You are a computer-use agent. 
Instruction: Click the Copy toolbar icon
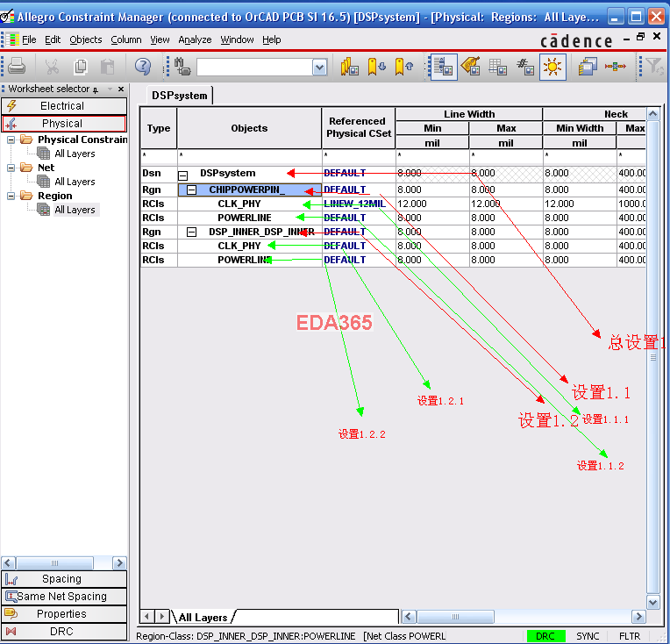(80, 67)
